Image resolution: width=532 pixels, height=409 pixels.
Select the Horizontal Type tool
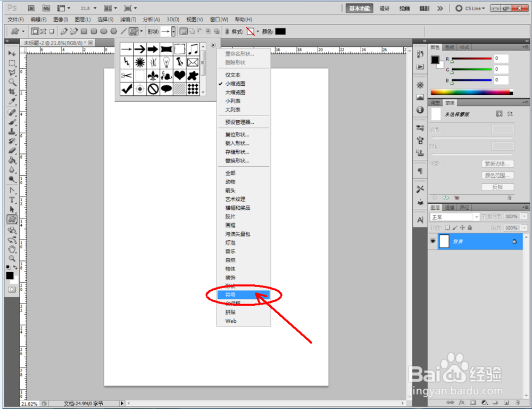(12, 200)
